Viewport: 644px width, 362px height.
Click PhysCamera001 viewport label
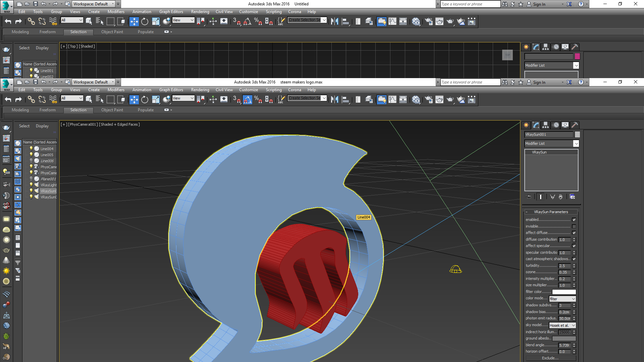(83, 124)
